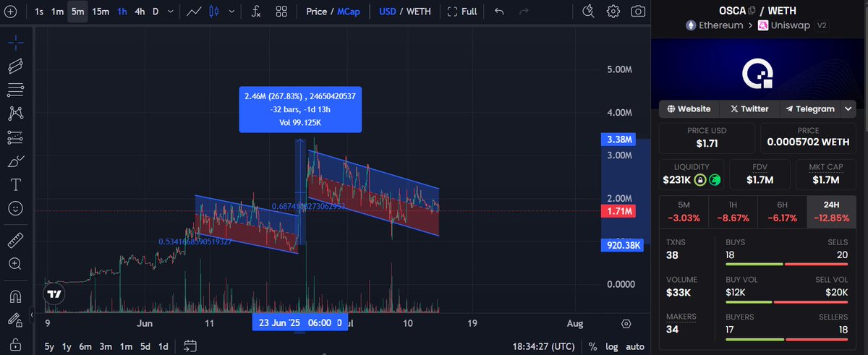This screenshot has height=355, width=868.
Task: Open quick search icon in toolbar
Action: 588,12
